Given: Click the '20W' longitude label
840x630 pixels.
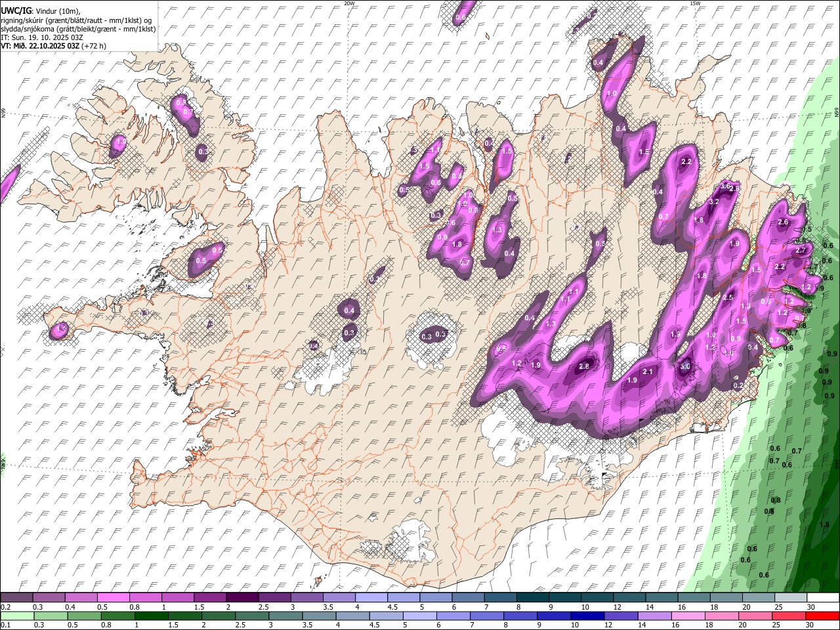Looking at the screenshot, I should pyautogui.click(x=349, y=3).
